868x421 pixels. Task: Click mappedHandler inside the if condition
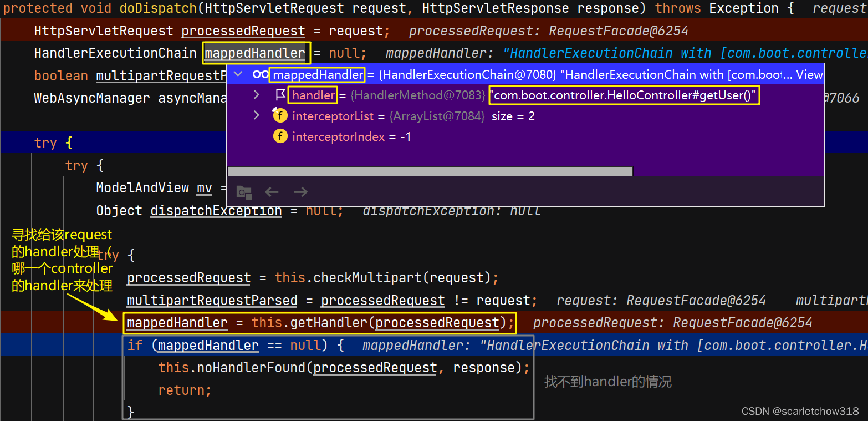[x=208, y=345]
